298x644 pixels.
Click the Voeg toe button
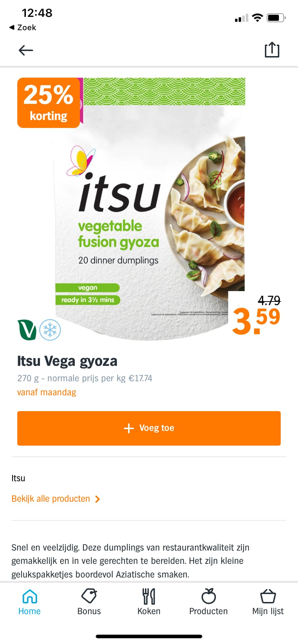pyautogui.click(x=149, y=428)
